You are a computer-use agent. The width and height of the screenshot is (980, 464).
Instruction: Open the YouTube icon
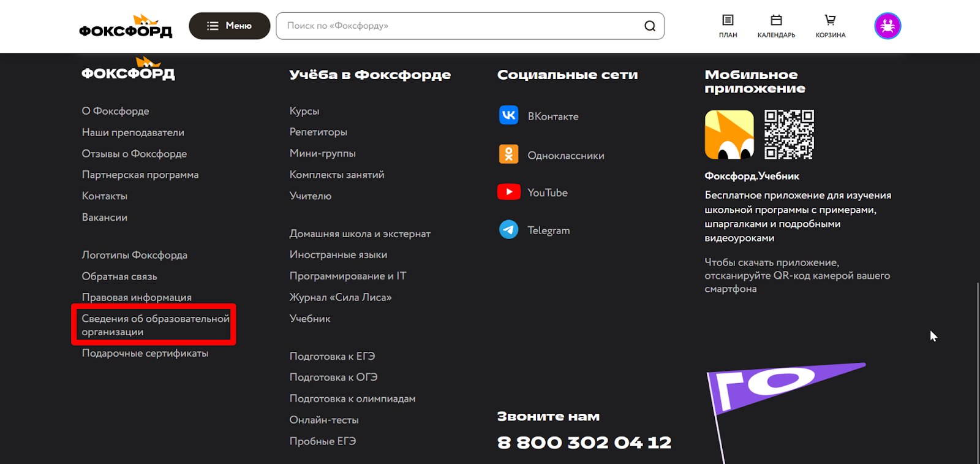pos(509,192)
